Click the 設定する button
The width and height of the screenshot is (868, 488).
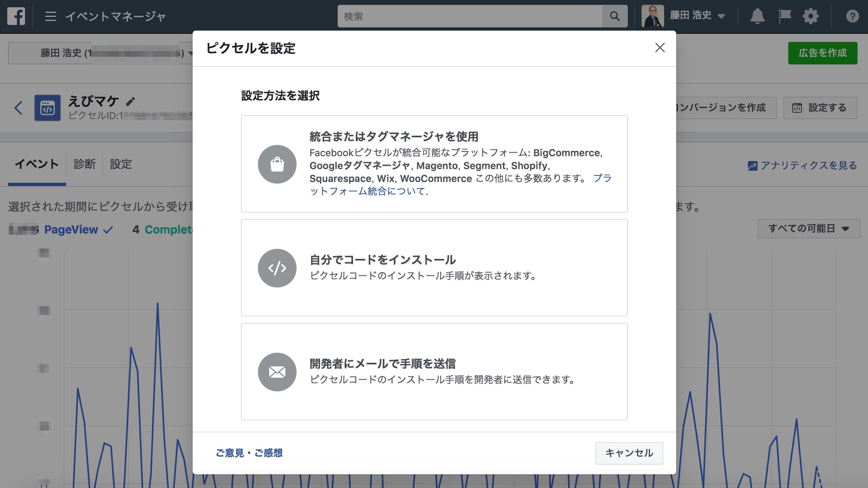pyautogui.click(x=820, y=108)
